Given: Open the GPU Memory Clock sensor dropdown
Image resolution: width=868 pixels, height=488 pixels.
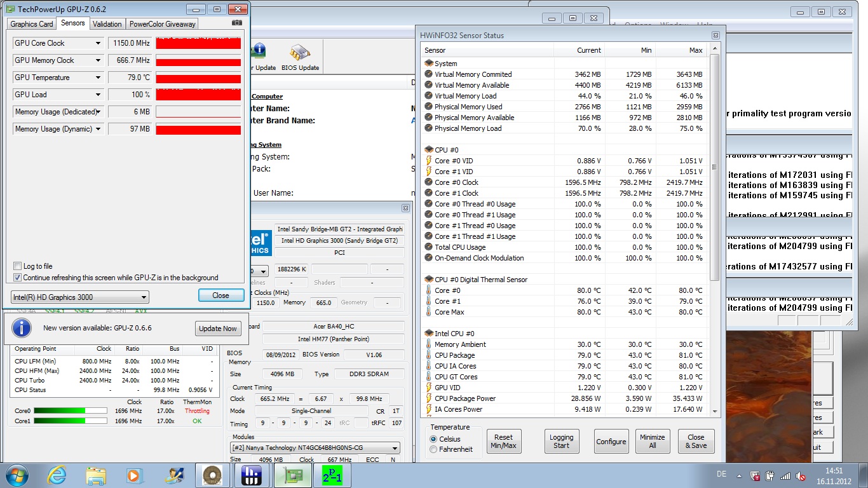Looking at the screenshot, I should click(x=98, y=60).
